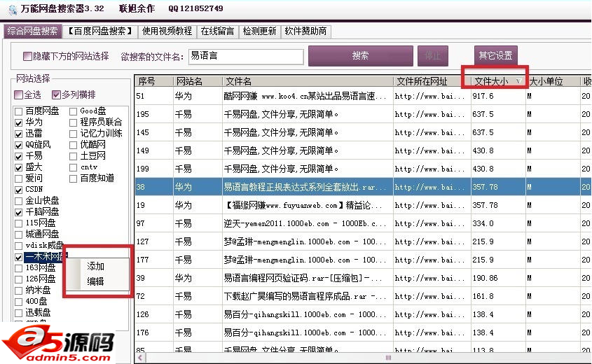Check the 优酷网 checkbox
The height and width of the screenshot is (364, 592).
(74, 145)
